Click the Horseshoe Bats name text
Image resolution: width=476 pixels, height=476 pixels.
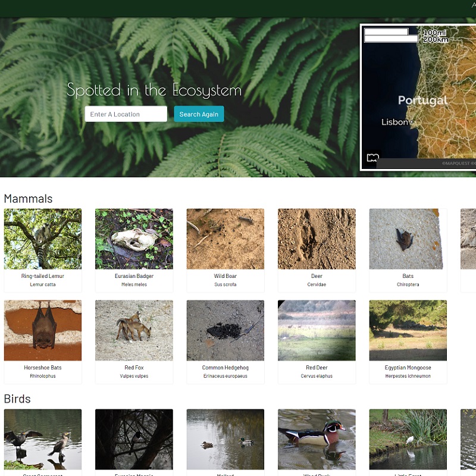(43, 368)
